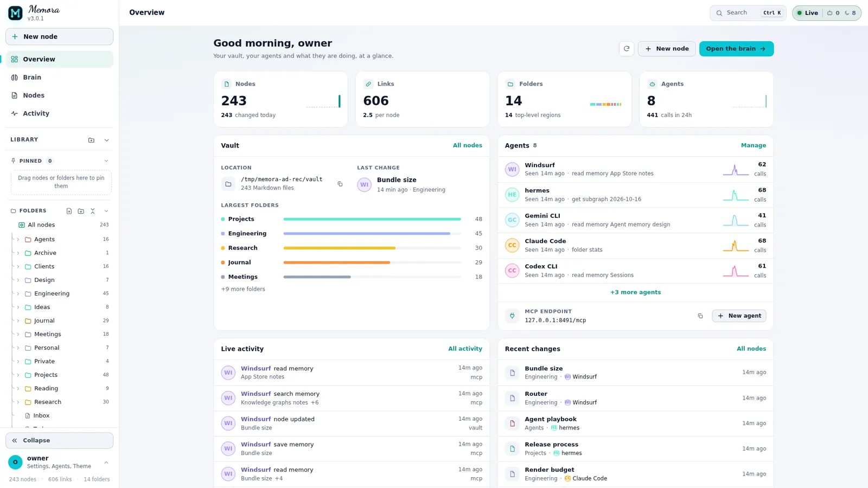868x488 pixels.
Task: Click the new folder icon in Library header
Action: click(91, 140)
